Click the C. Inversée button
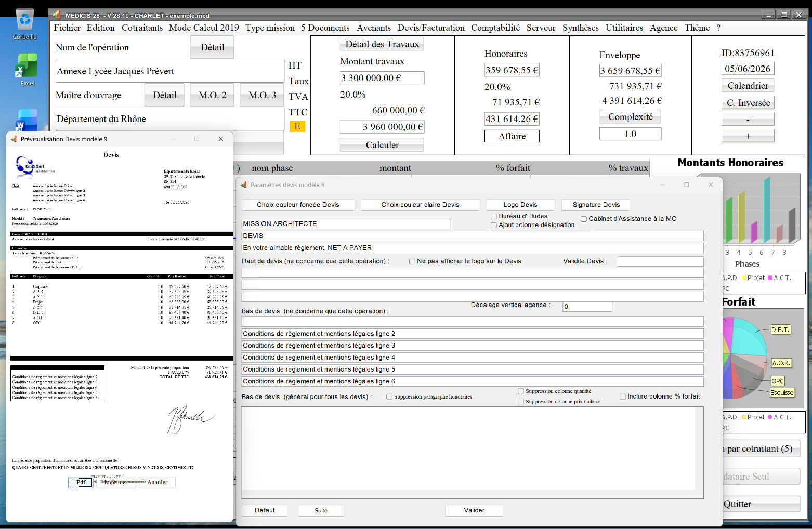 pyautogui.click(x=748, y=103)
